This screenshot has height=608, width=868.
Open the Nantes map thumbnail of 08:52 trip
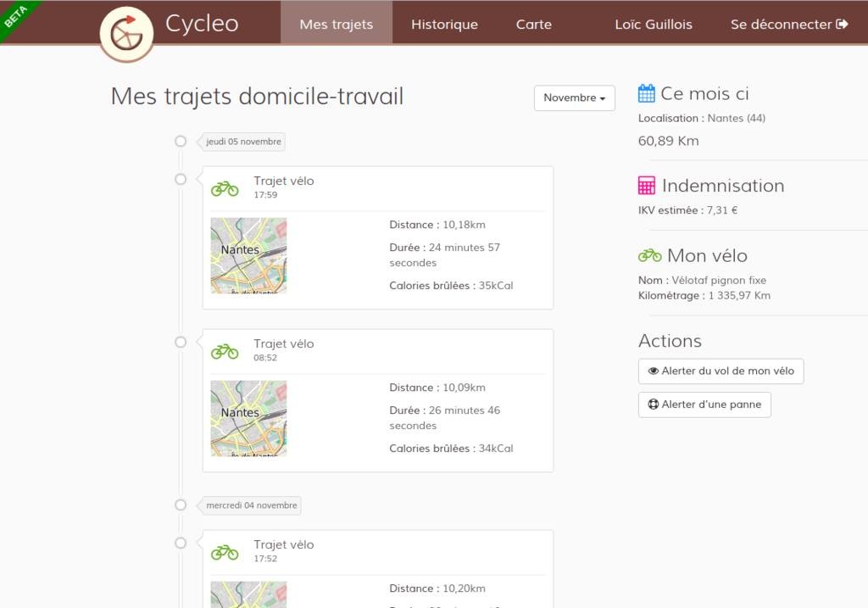tap(248, 418)
